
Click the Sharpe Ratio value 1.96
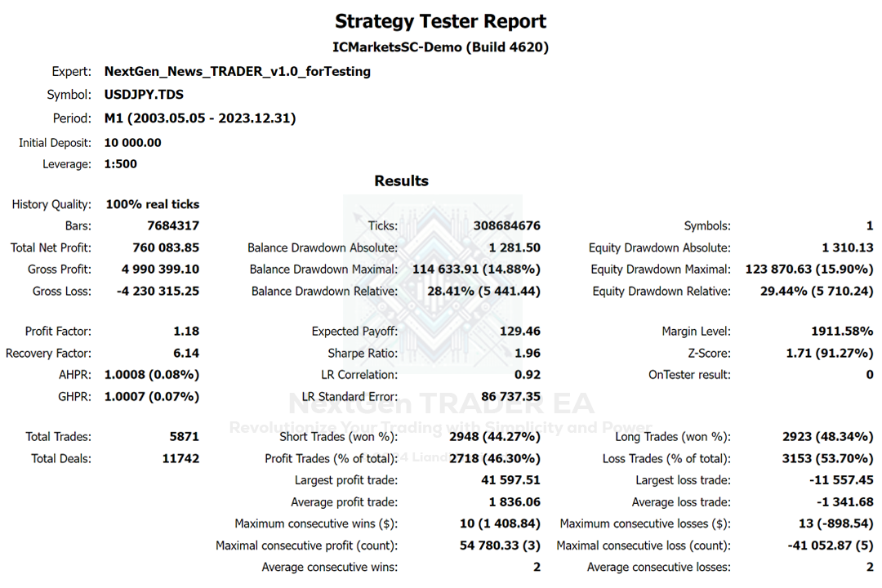point(527,354)
